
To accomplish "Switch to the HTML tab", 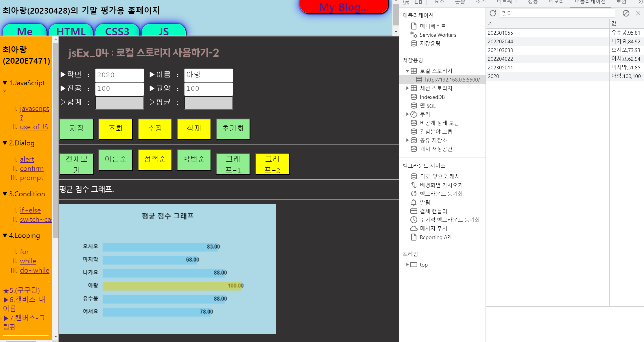I will [71, 31].
